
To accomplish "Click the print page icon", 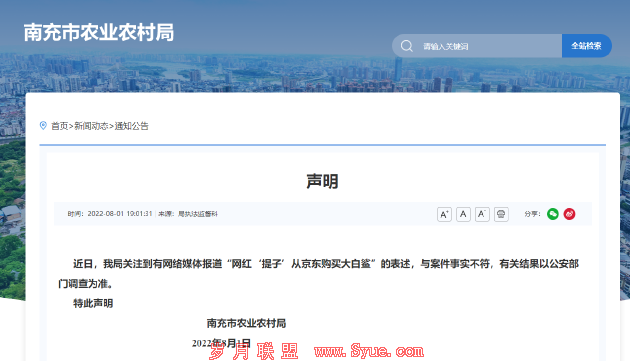I will click(501, 214).
